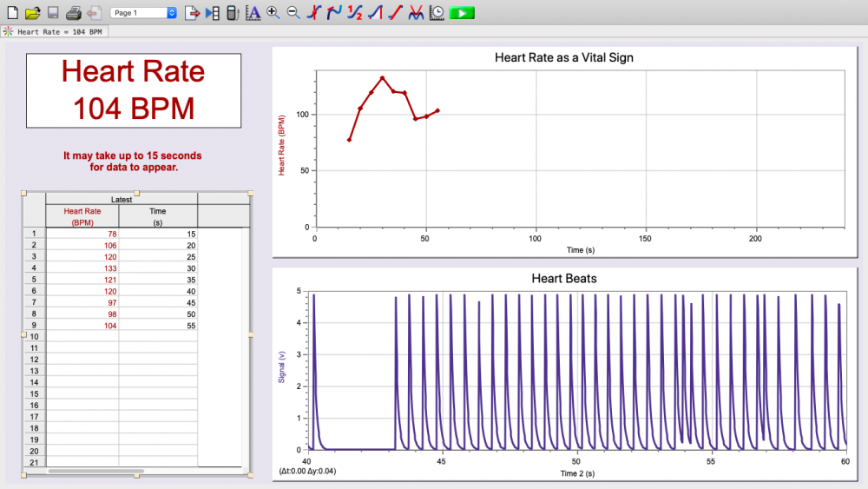Viewport: 868px width, 489px height.
Task: Open the Data Browser toolbar icon
Action: click(x=213, y=13)
